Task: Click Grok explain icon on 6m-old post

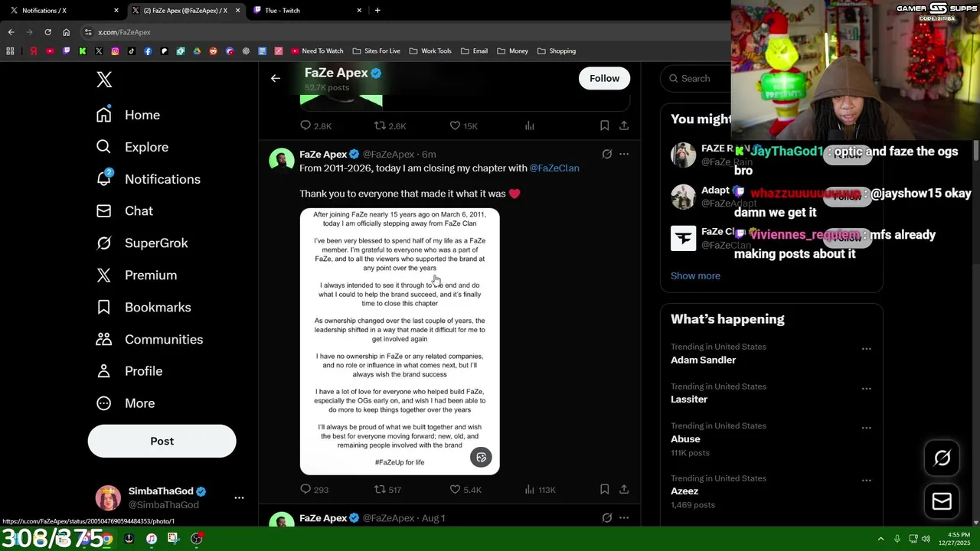Action: pyautogui.click(x=606, y=154)
